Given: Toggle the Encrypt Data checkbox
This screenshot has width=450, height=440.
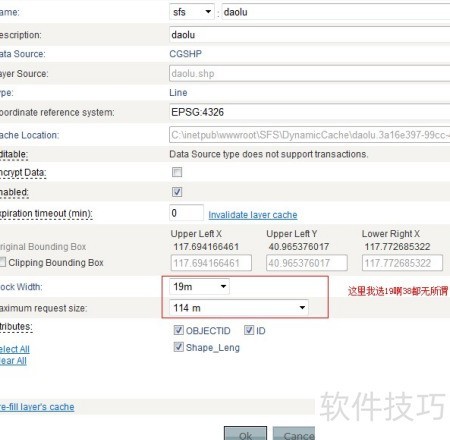Looking at the screenshot, I should click(x=177, y=172).
